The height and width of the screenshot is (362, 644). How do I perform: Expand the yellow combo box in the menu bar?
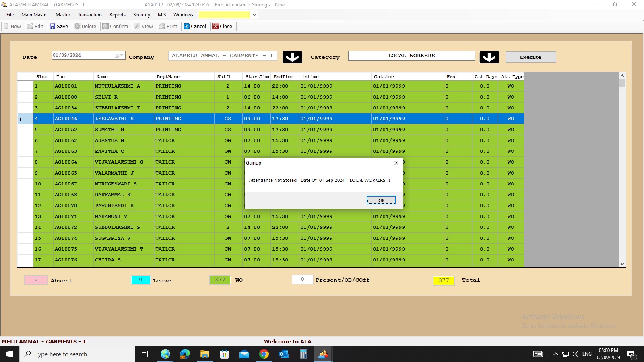[254, 15]
